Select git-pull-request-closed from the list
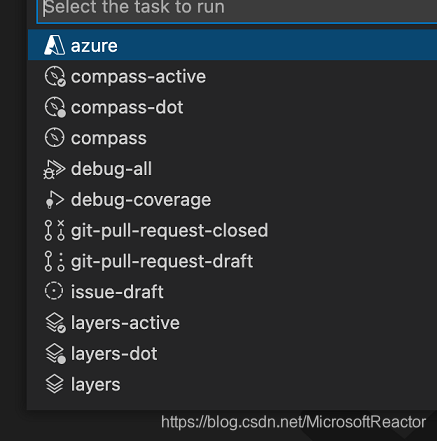The width and height of the screenshot is (437, 441). tap(232, 230)
